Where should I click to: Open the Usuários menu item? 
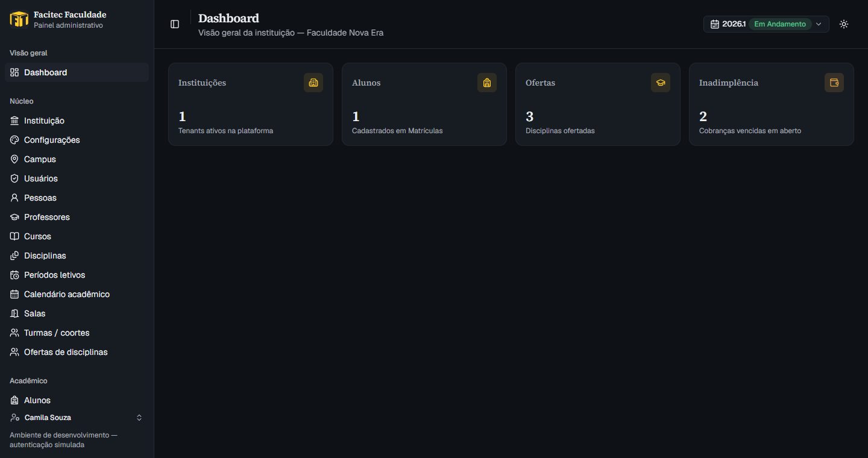[x=77, y=178]
